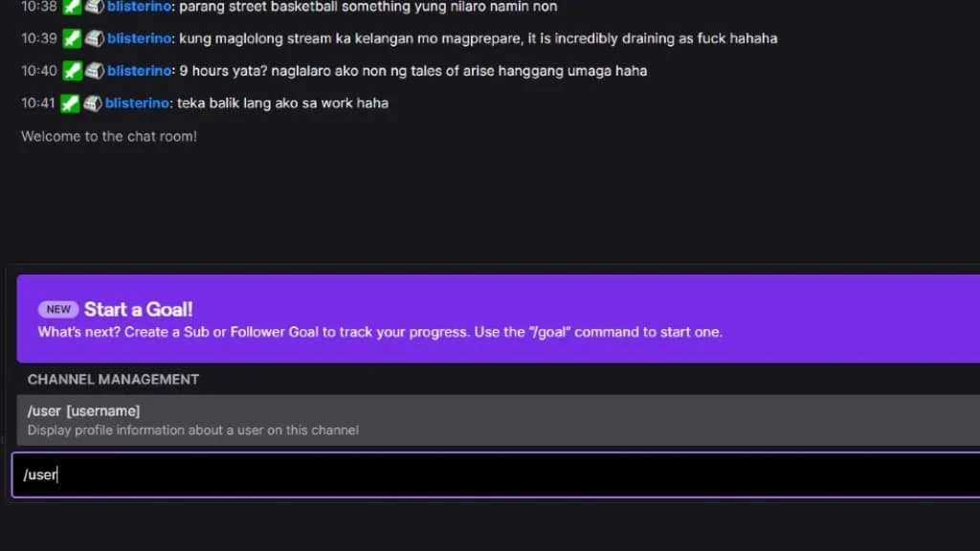The width and height of the screenshot is (980, 551).
Task: Click the chat input containing /user
Action: 496,474
